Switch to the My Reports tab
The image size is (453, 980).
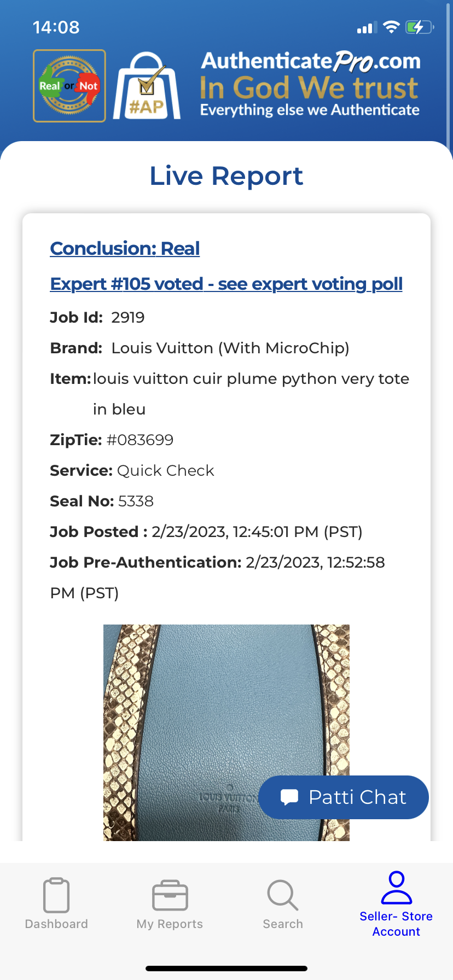click(x=170, y=904)
